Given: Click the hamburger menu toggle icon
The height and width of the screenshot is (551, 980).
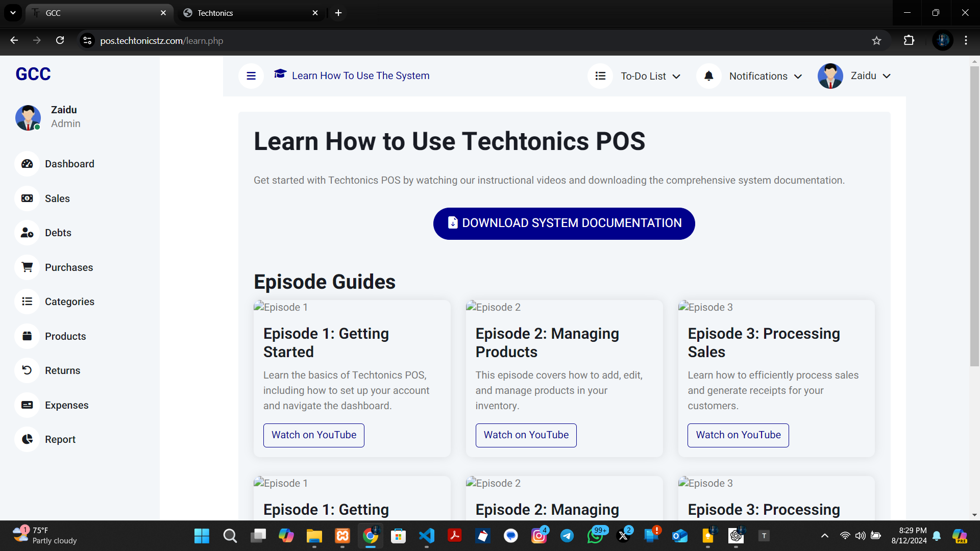Looking at the screenshot, I should tap(251, 76).
